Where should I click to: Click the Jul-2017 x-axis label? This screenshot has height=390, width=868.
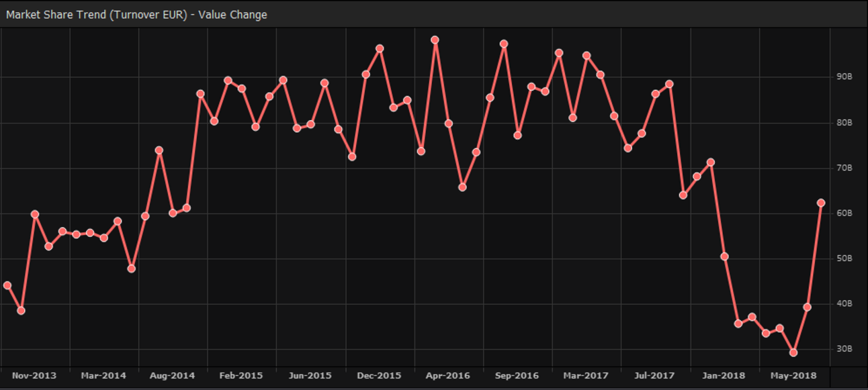pyautogui.click(x=654, y=376)
